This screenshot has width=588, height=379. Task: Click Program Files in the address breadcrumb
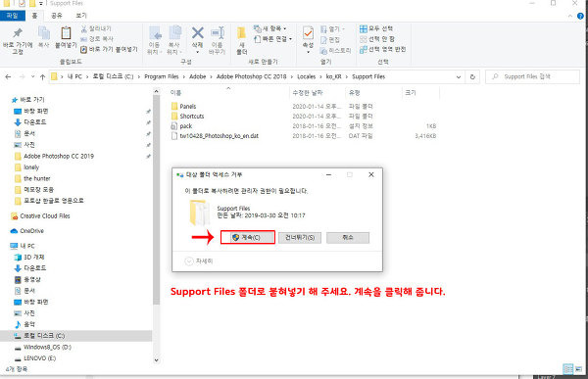[162, 76]
